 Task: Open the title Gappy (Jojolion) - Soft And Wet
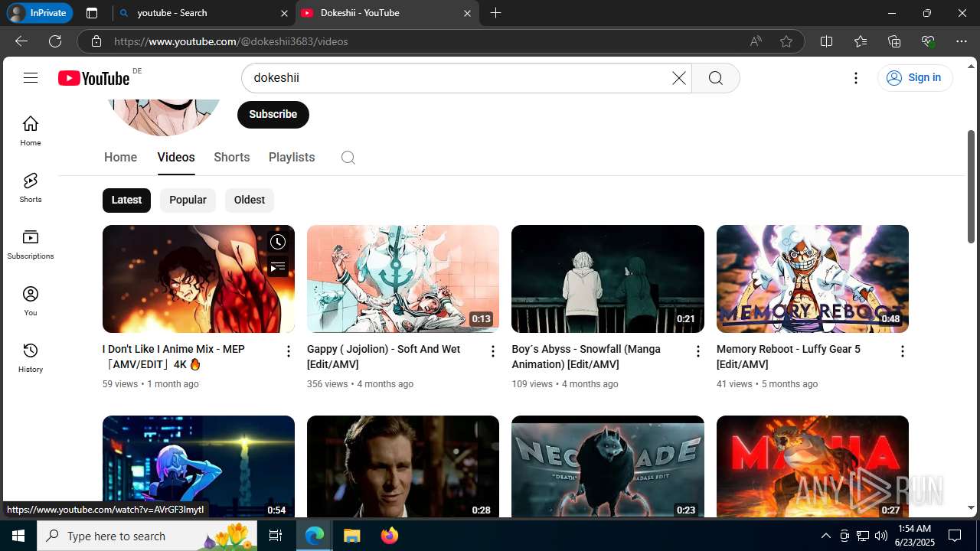coord(384,357)
